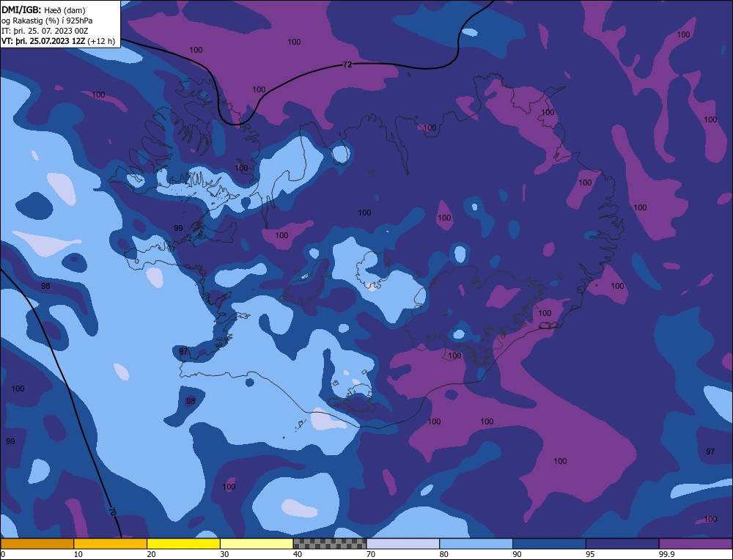Click the title line 'DMI/IGB: Hæð (dam)'
Screen dimensions: 733x560
(43, 10)
